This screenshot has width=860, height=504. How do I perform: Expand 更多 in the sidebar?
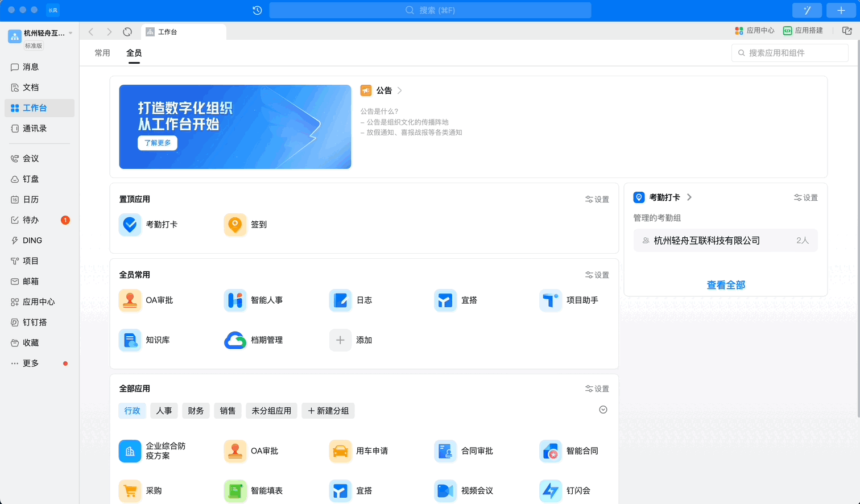pos(39,363)
